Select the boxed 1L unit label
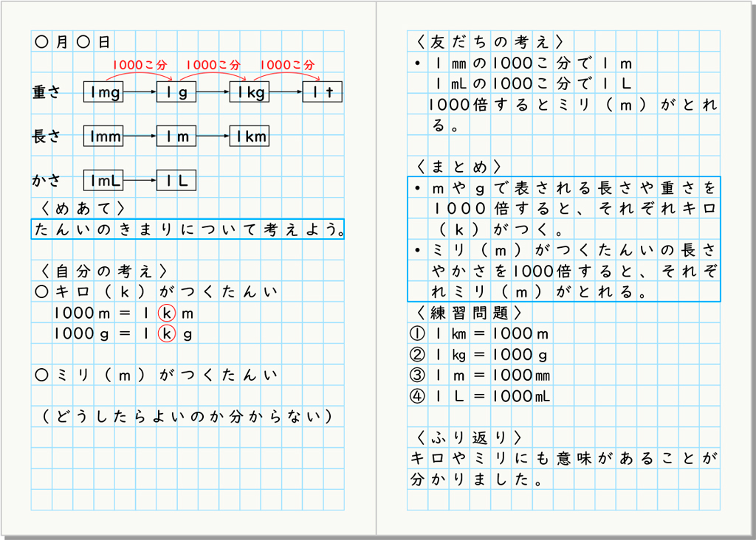756x540 pixels. pyautogui.click(x=176, y=180)
